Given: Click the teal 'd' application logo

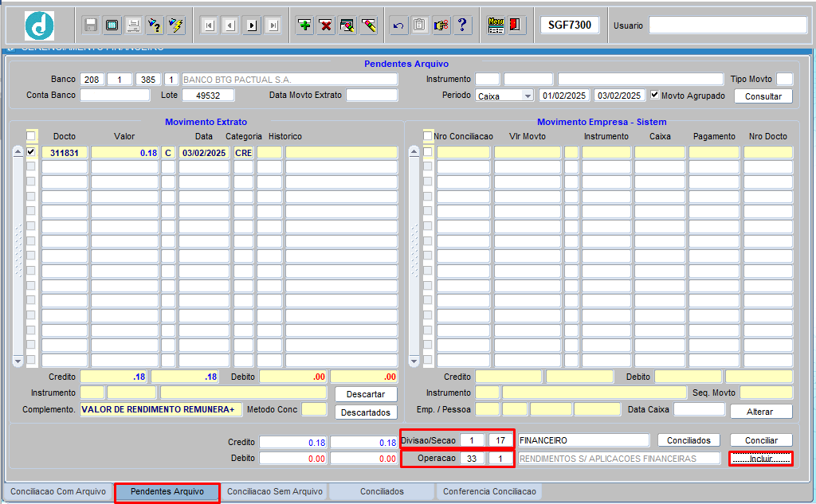Looking at the screenshot, I should 40,25.
